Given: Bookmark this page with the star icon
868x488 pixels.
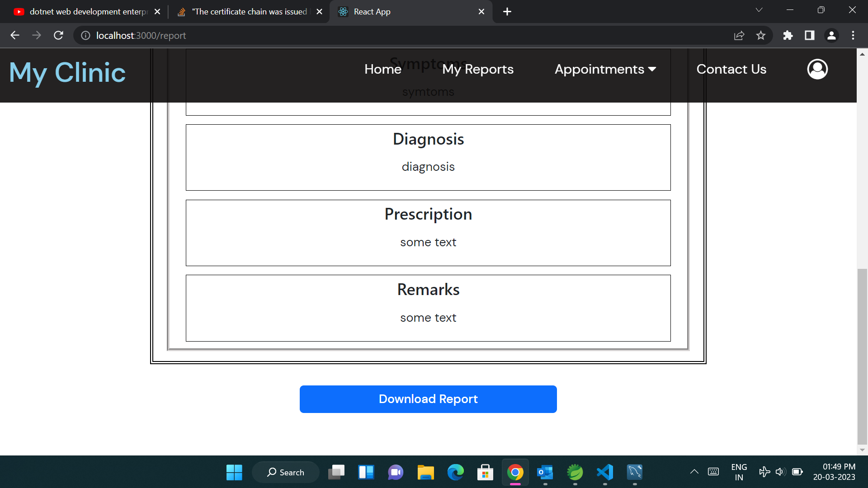Looking at the screenshot, I should click(x=761, y=35).
